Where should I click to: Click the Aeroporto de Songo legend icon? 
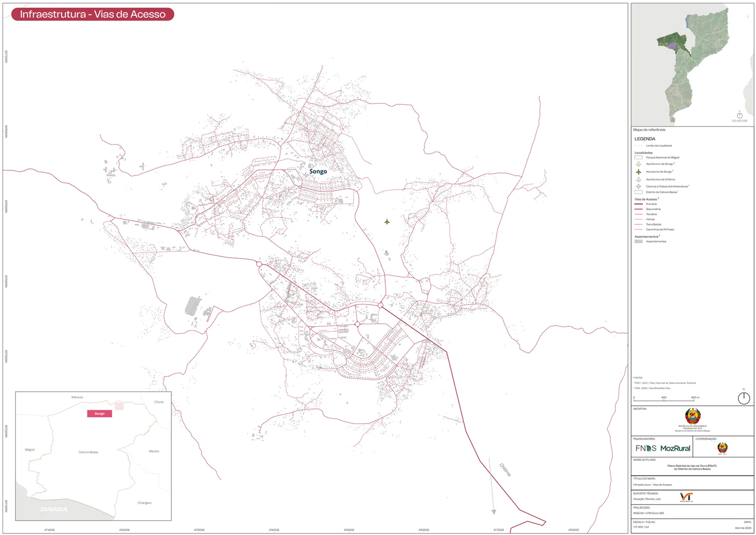pos(639,171)
